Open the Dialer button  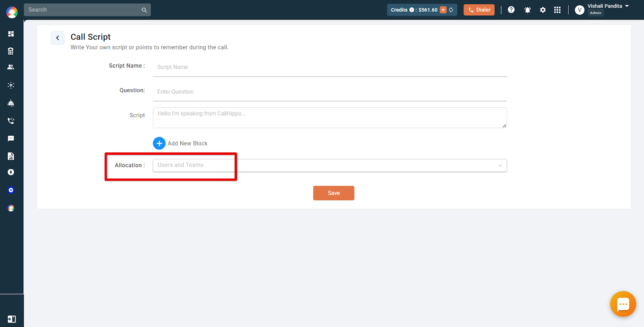point(479,10)
